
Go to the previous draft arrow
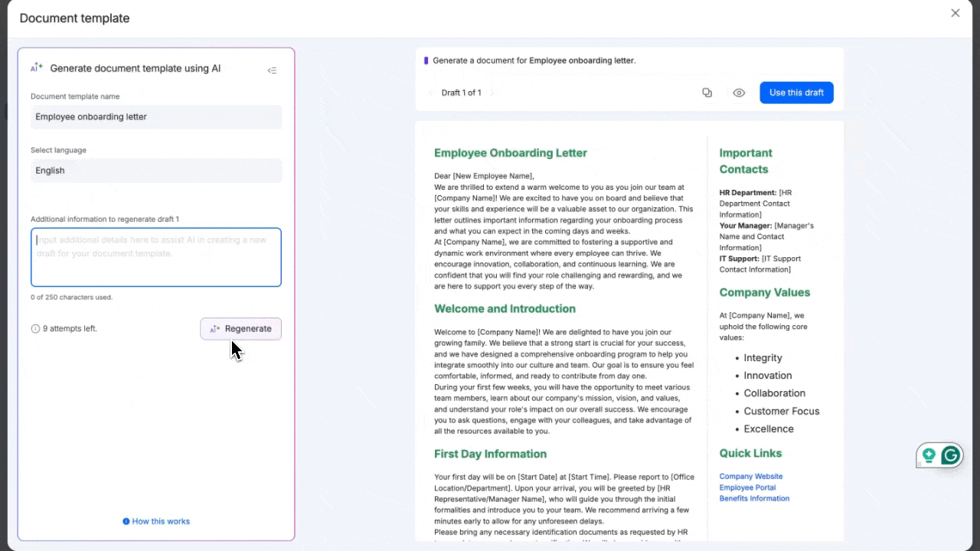[430, 93]
